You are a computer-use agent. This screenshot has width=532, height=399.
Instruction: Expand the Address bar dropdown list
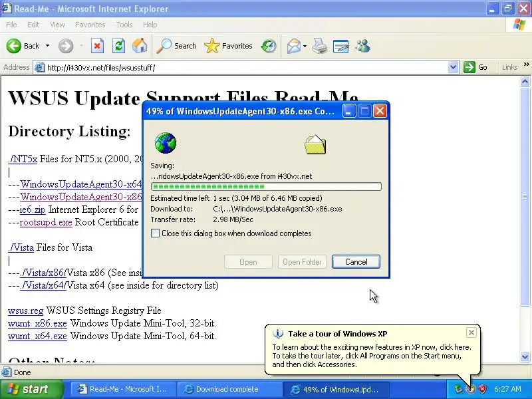pyautogui.click(x=453, y=67)
